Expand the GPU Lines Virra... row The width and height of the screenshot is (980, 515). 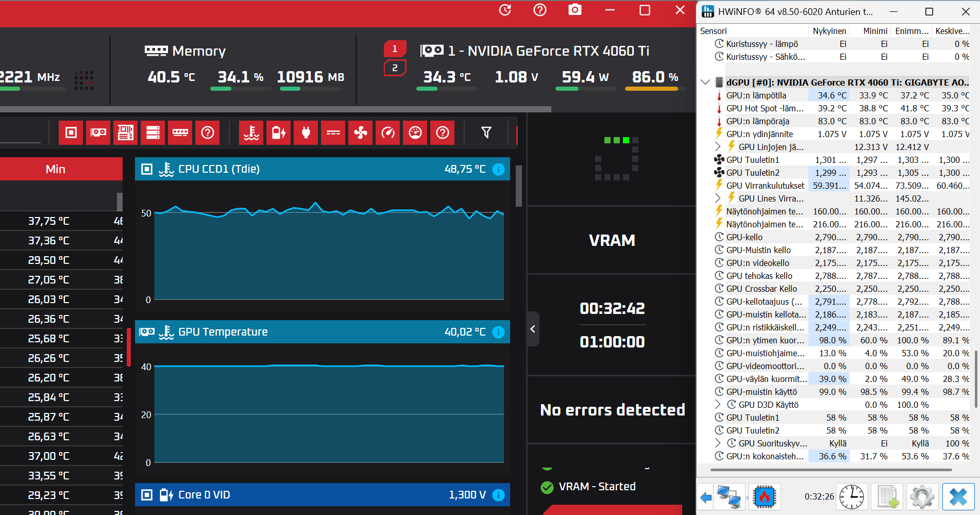pyautogui.click(x=718, y=198)
